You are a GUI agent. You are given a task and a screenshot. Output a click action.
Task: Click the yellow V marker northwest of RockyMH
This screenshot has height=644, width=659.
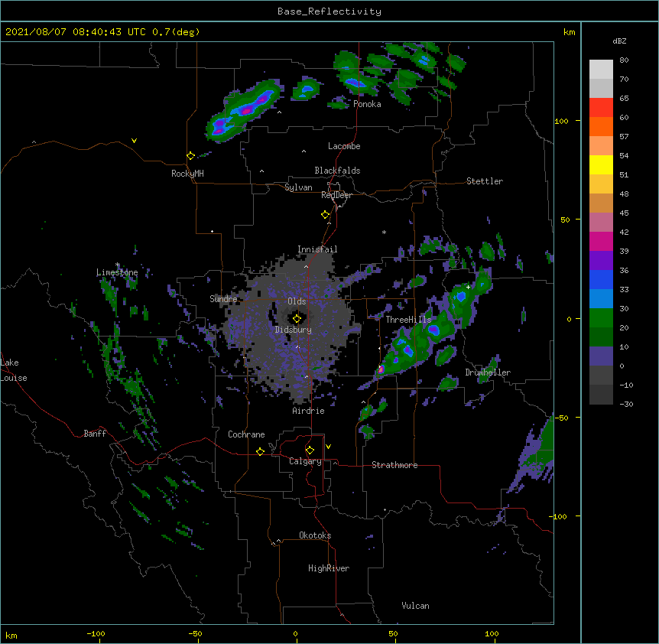[134, 141]
